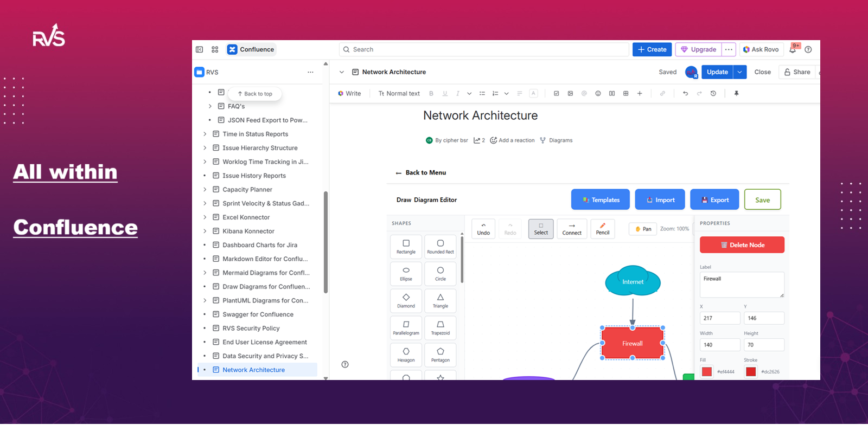Activate the Select tool
868x425 pixels.
(541, 229)
